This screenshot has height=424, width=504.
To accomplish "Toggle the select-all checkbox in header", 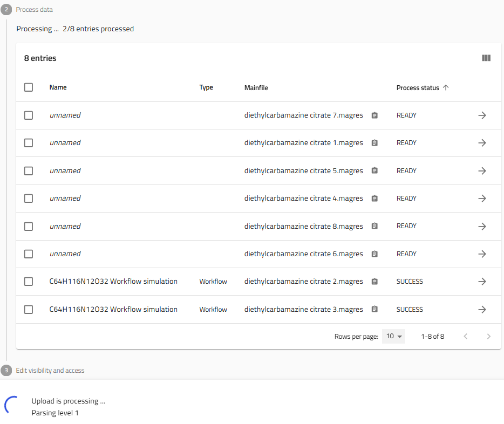I will click(29, 87).
